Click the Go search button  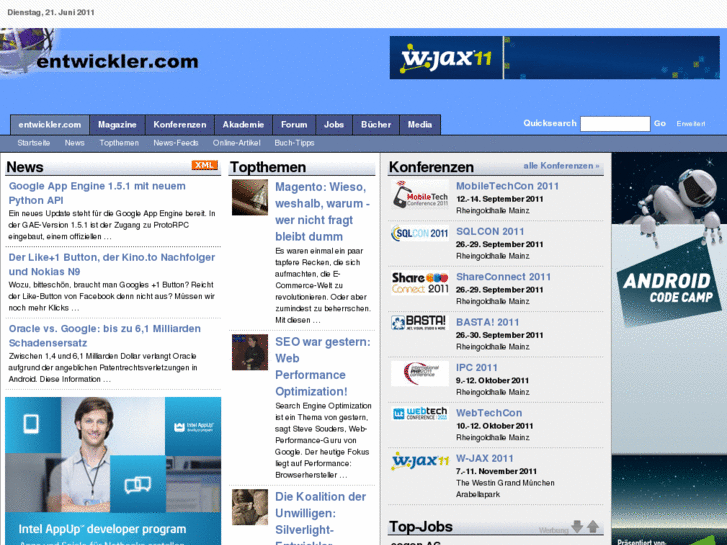click(x=660, y=123)
